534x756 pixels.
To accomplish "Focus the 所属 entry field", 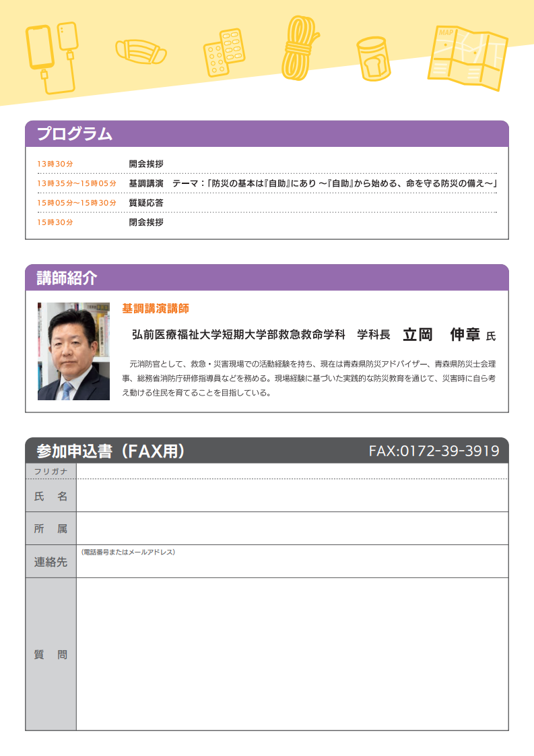I will coord(292,528).
